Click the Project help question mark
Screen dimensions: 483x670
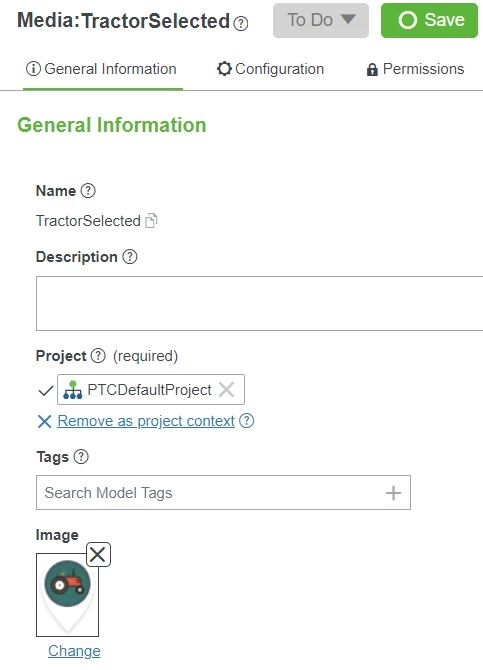(x=98, y=356)
